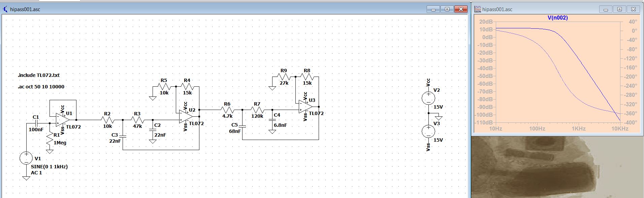Click the ground symbol between V2 and V3
Image resolution: width=644 pixels, height=198 pixels.
[x=438, y=118]
